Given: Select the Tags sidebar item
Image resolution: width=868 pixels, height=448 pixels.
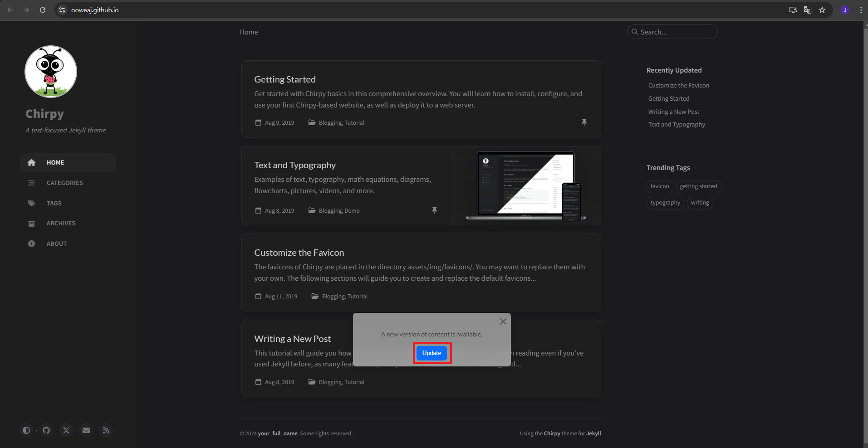Looking at the screenshot, I should tap(54, 203).
